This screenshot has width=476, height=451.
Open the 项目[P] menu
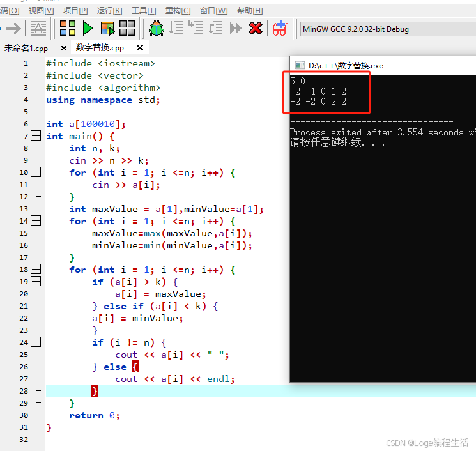(x=75, y=11)
